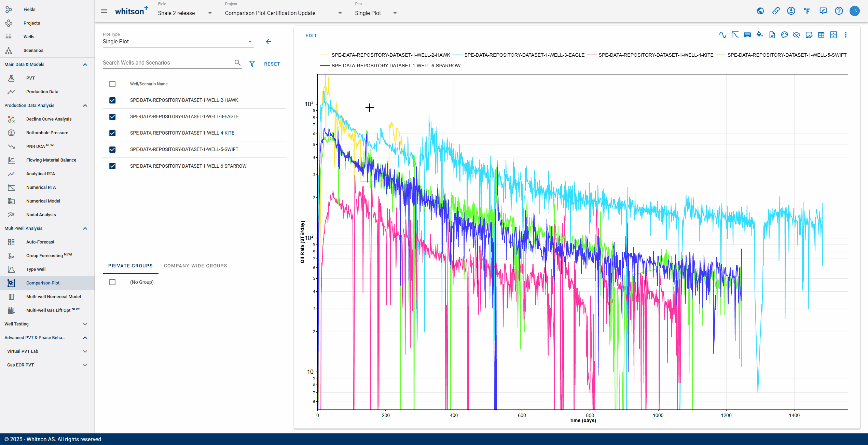Click the crossed-out eye visibility icon
This screenshot has width=868, height=445.
coord(797,35)
